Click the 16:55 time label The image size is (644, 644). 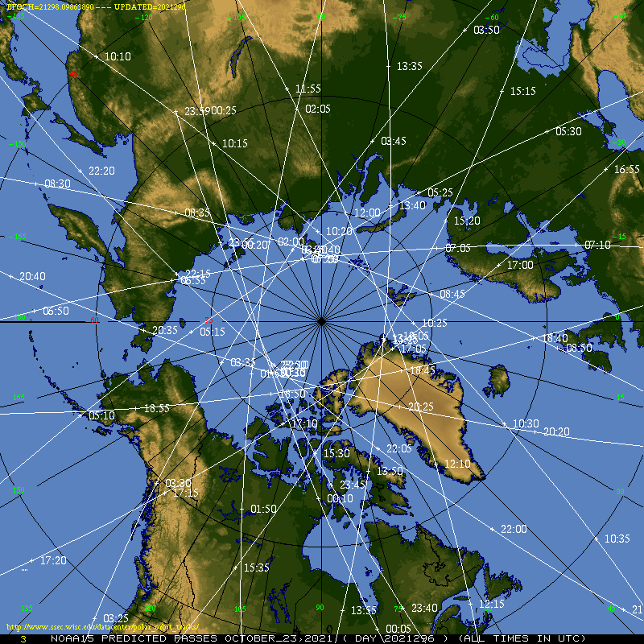(x=627, y=169)
